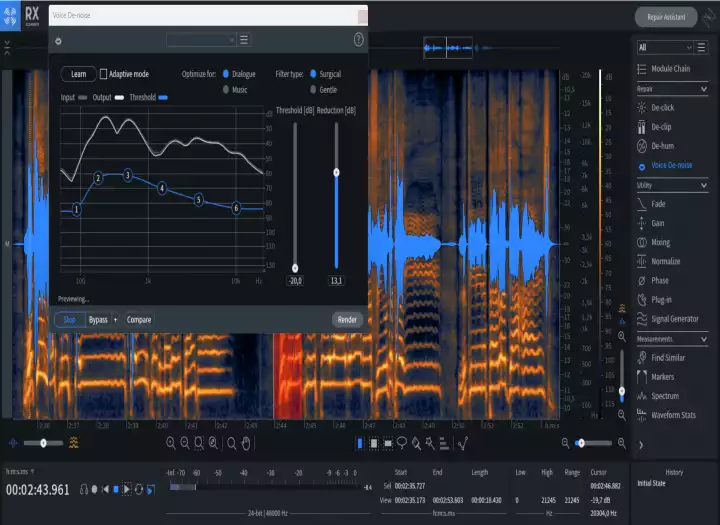
Task: Open the Find Similar tool
Action: 670,358
